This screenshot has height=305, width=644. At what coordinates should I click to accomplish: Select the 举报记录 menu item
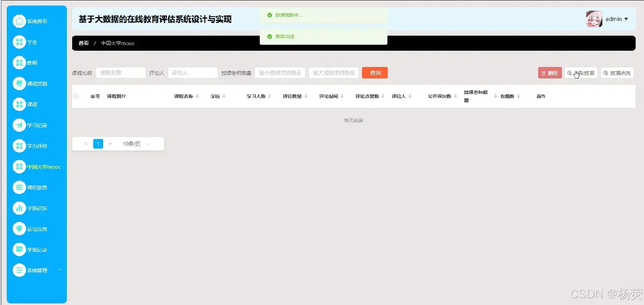coord(37,250)
